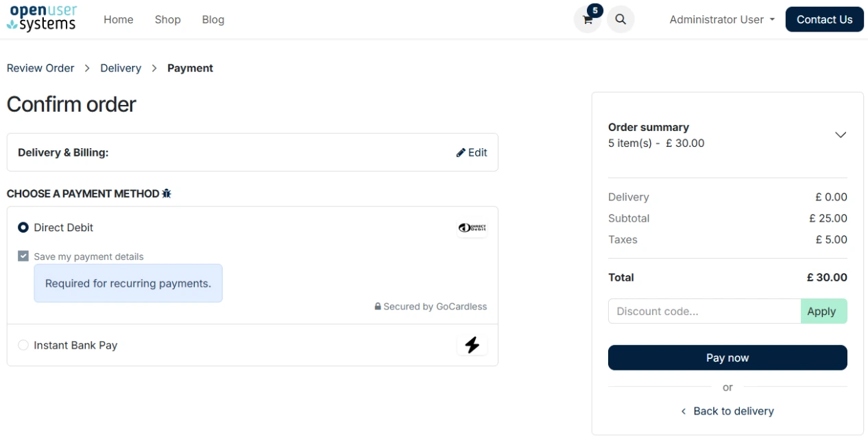
Task: Click the Open User Systems logo
Action: pyautogui.click(x=42, y=19)
